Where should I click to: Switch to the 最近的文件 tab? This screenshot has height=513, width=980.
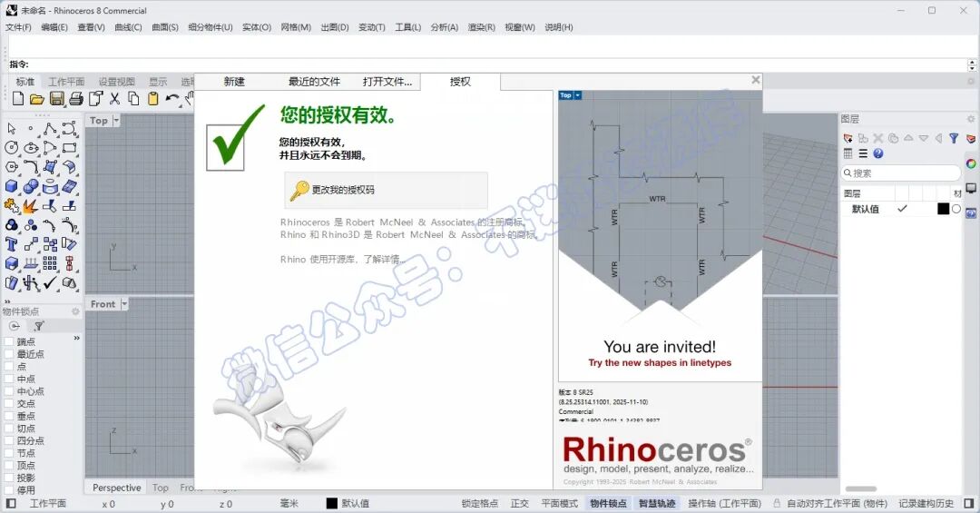tap(314, 82)
